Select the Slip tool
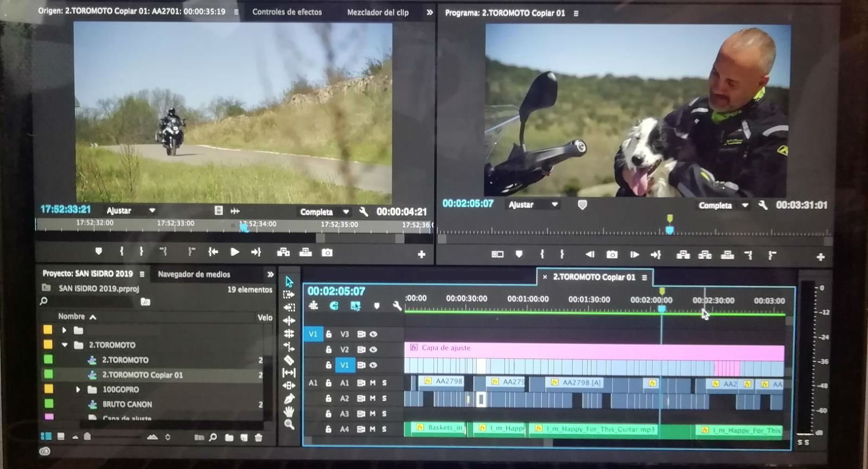This screenshot has height=469, width=868. (289, 373)
